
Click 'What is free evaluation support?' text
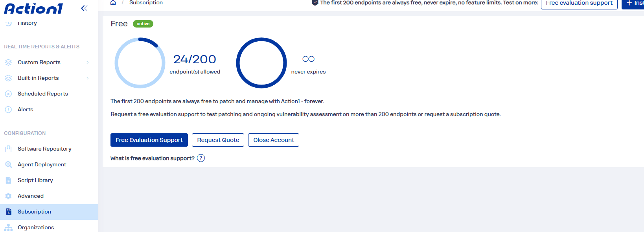pyautogui.click(x=153, y=158)
